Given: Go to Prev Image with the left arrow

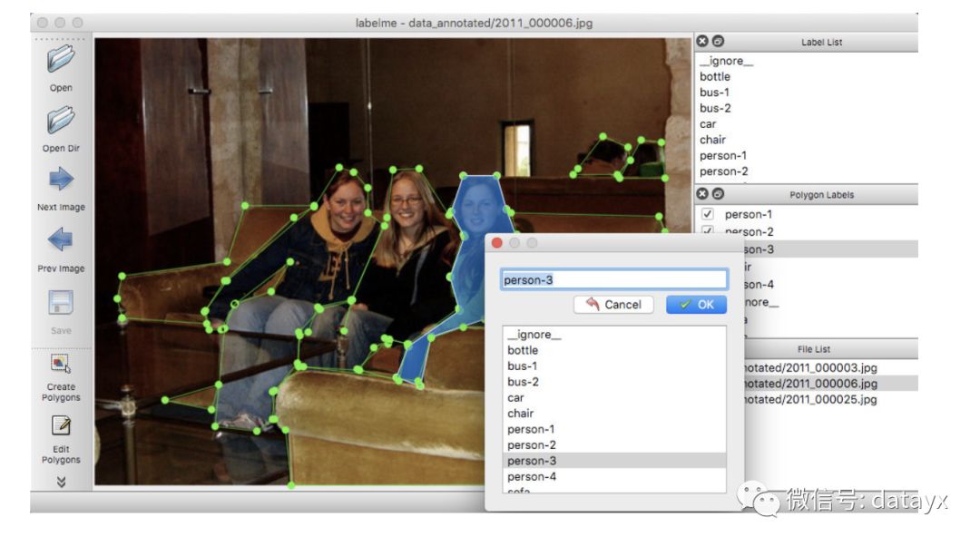Looking at the screenshot, I should [61, 239].
